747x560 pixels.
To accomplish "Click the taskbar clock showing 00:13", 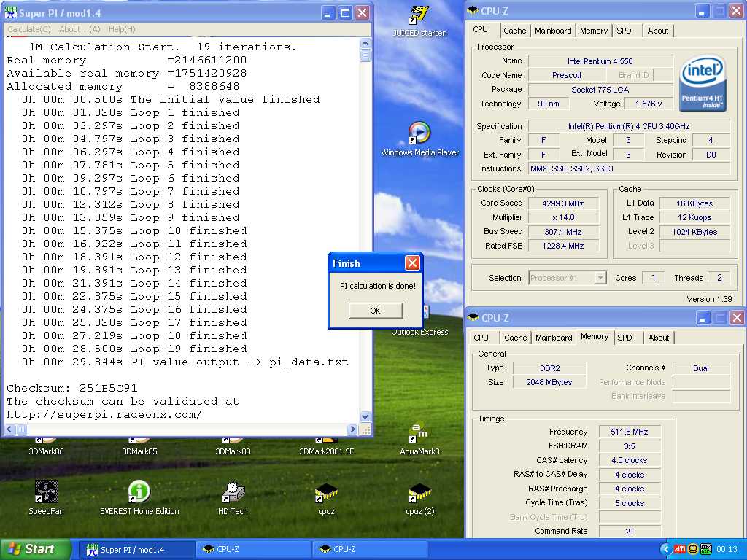I will pos(727,549).
